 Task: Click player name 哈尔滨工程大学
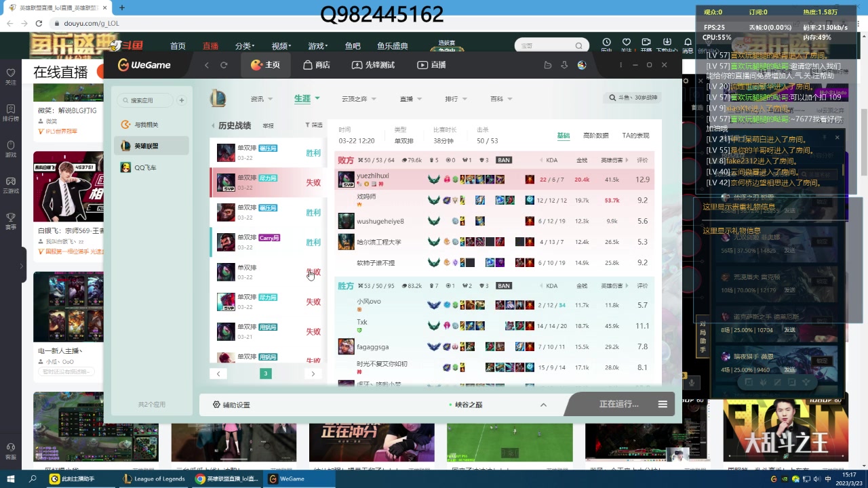(x=379, y=242)
